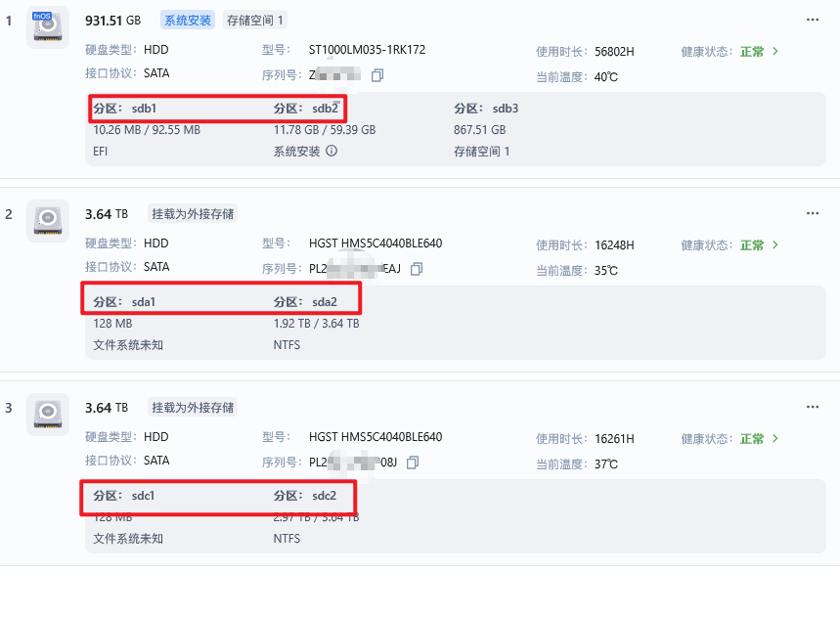Click the blue 系统安装 tag
The image size is (840, 618).
tap(188, 21)
